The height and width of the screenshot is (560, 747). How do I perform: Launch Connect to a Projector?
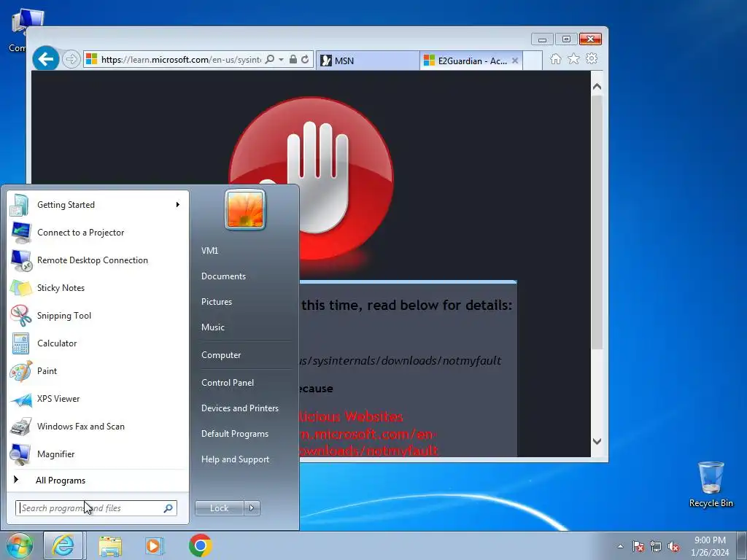tap(97, 233)
